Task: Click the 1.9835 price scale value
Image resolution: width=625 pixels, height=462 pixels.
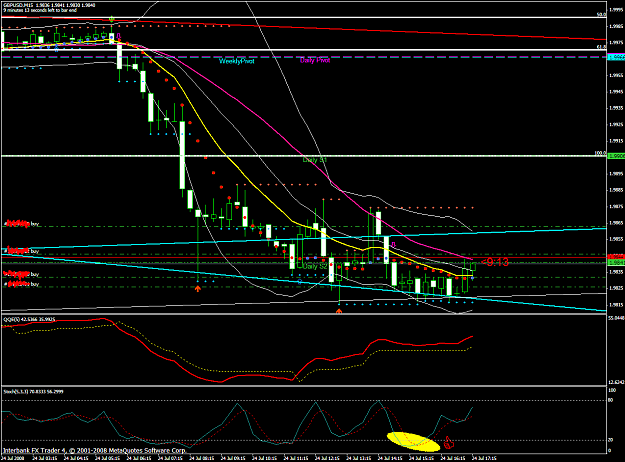Action: [616, 272]
